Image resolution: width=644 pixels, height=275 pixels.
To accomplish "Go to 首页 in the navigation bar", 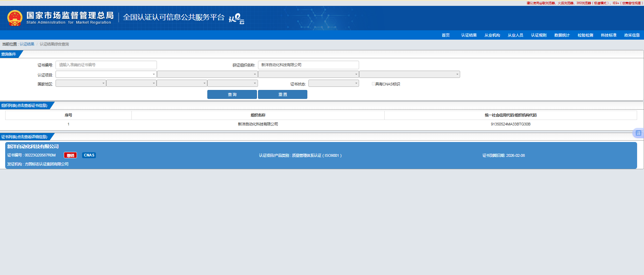I will (446, 35).
